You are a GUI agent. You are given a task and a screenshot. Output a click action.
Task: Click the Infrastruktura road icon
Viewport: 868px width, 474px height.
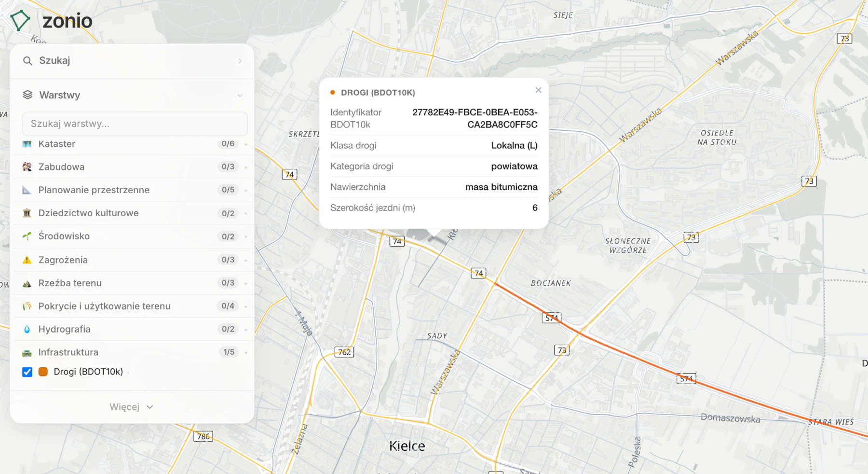pos(27,353)
